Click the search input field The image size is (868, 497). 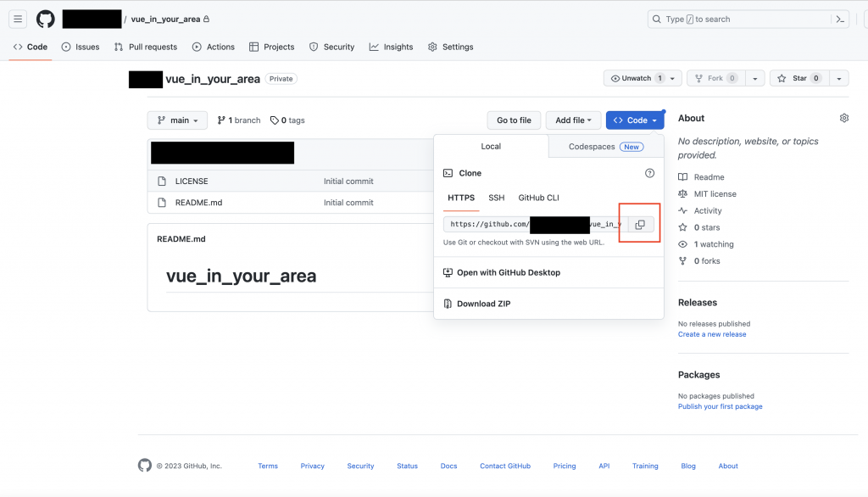748,19
